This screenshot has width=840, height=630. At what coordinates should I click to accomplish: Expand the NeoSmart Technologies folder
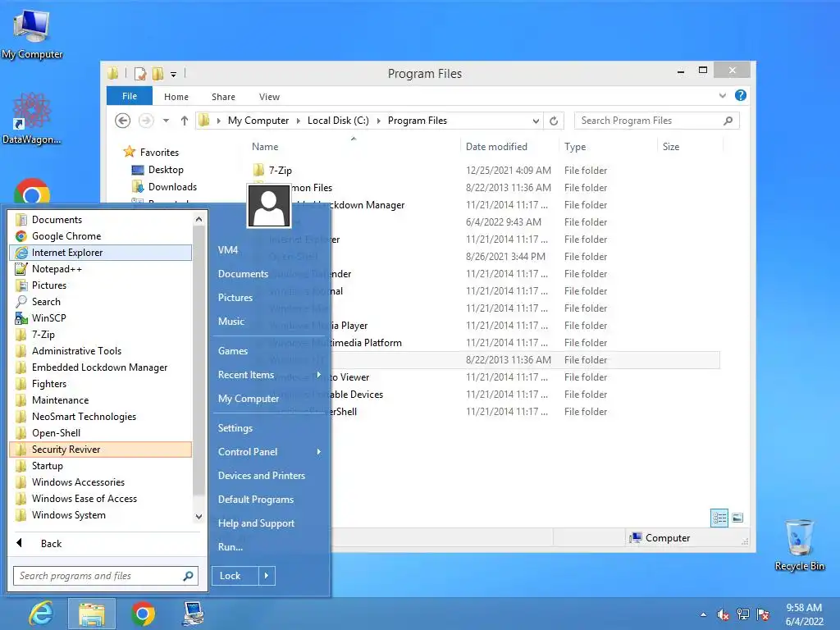point(101,417)
